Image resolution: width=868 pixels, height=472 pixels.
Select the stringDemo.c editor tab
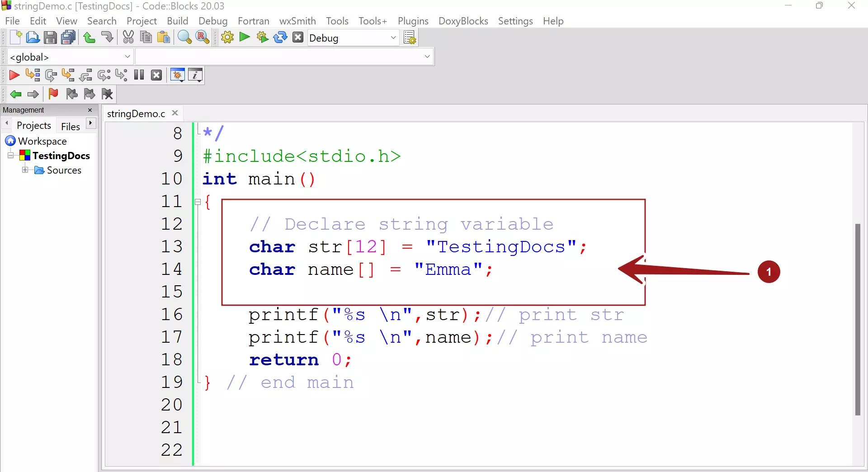coord(136,113)
